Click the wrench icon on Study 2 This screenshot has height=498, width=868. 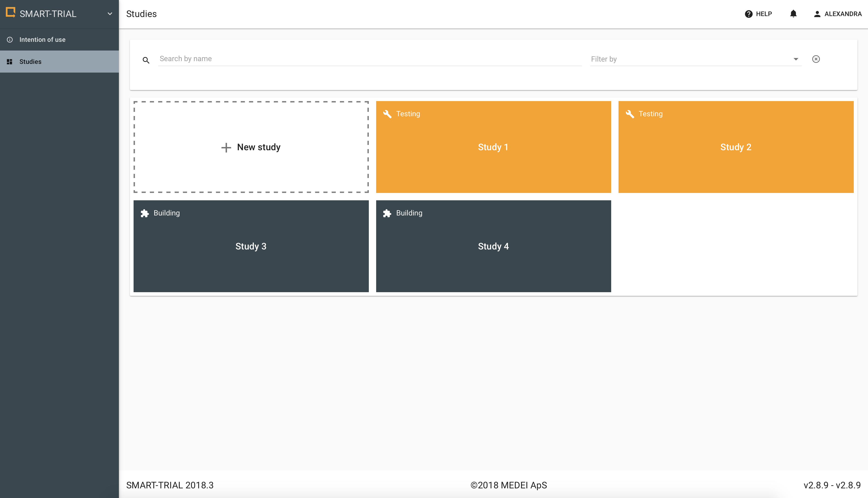coord(630,113)
